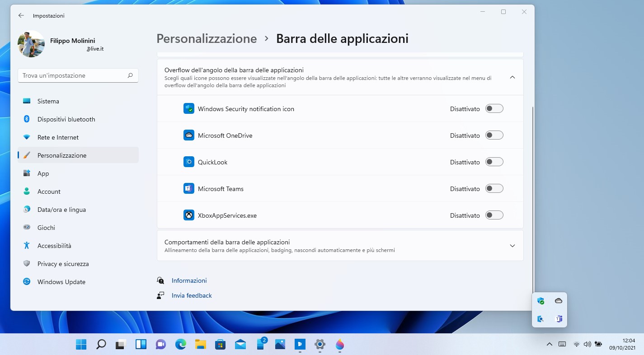This screenshot has height=355, width=644.
Task: Collapse the hidden tray icons chevron
Action: click(549, 344)
